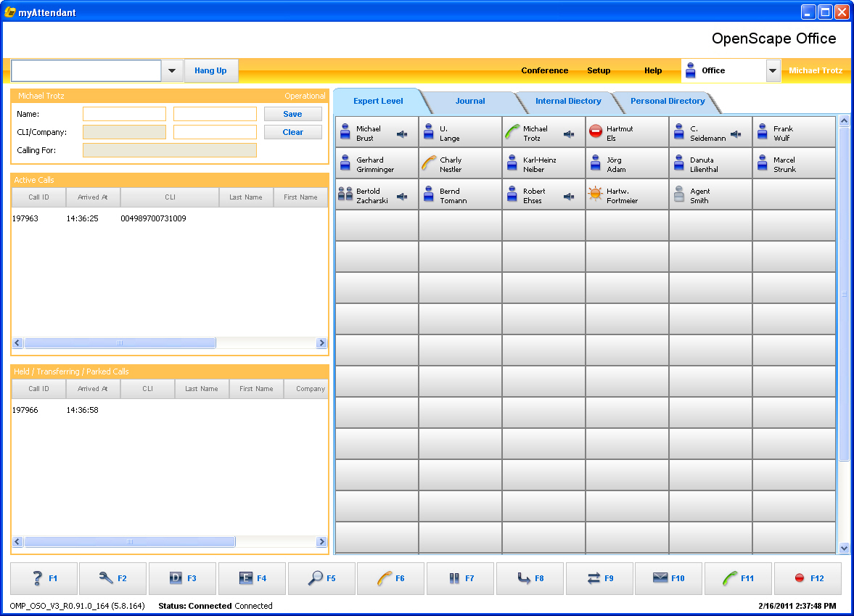The width and height of the screenshot is (854, 616).
Task: Click the F10 envelope message button
Action: [x=668, y=578]
